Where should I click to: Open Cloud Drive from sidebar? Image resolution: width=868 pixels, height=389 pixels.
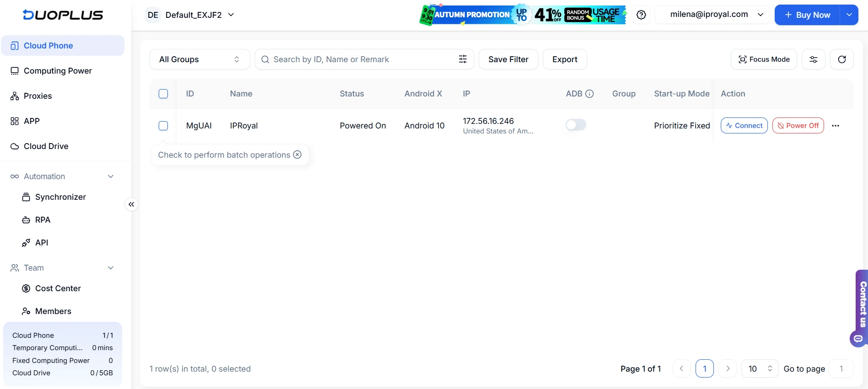click(x=46, y=146)
